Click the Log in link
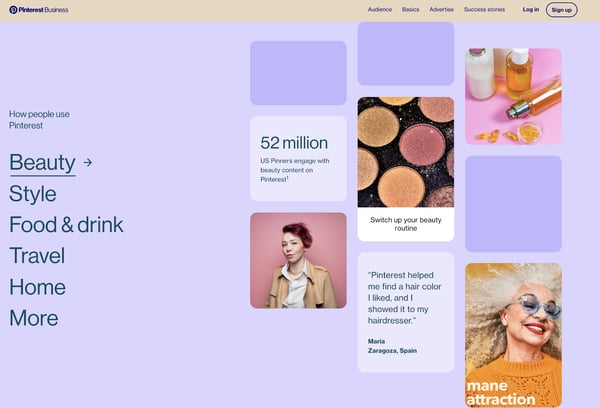The image size is (600, 408). coord(531,10)
